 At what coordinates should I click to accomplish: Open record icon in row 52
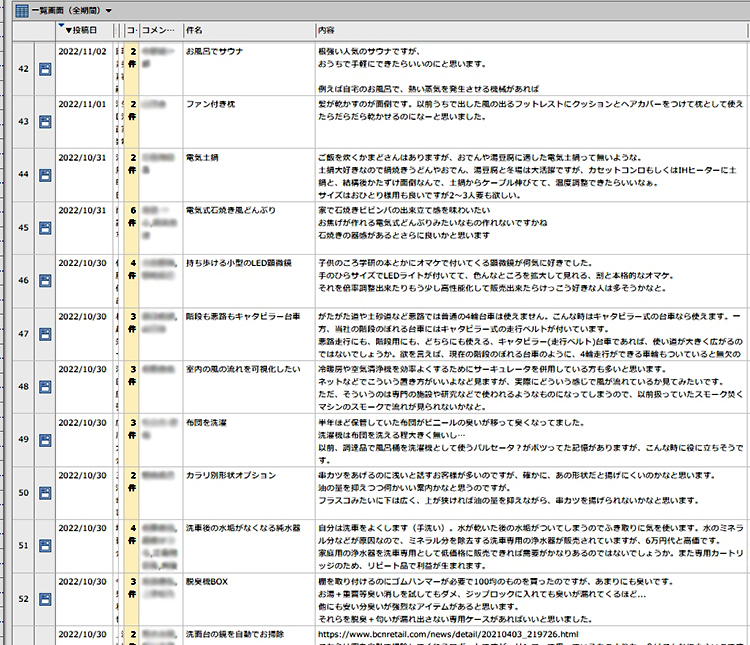tap(45, 599)
